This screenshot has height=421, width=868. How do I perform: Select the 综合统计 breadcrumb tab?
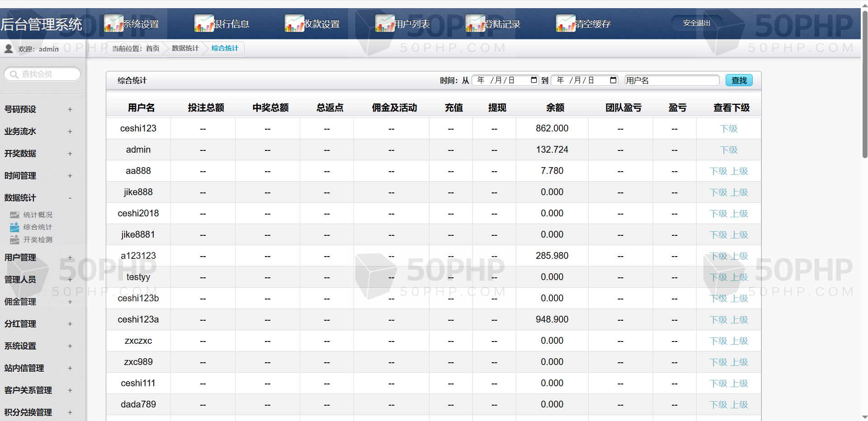tap(225, 48)
